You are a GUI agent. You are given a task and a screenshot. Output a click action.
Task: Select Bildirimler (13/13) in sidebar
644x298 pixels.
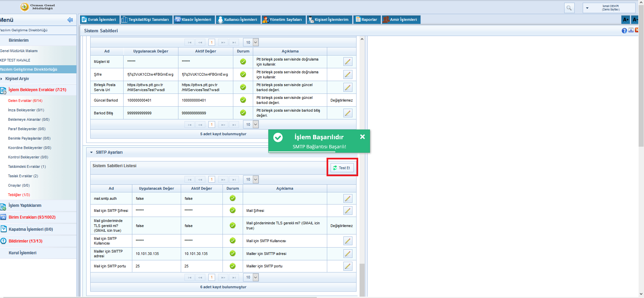tap(26, 241)
